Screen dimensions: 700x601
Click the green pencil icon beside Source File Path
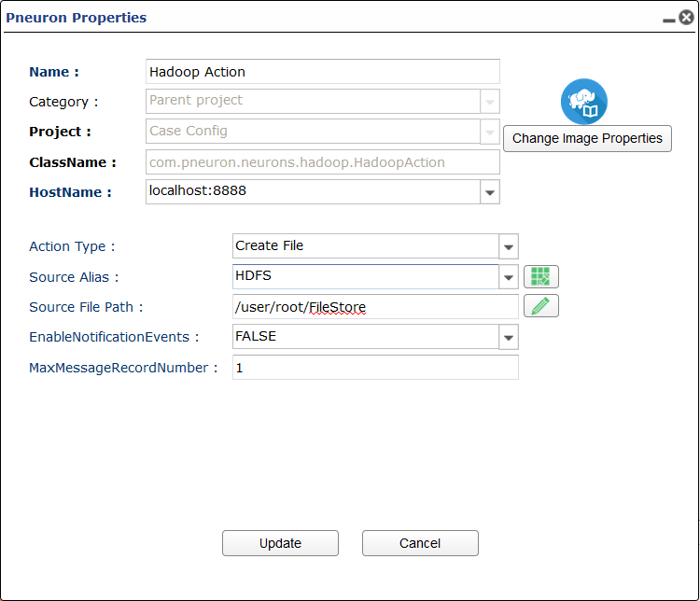pos(540,306)
